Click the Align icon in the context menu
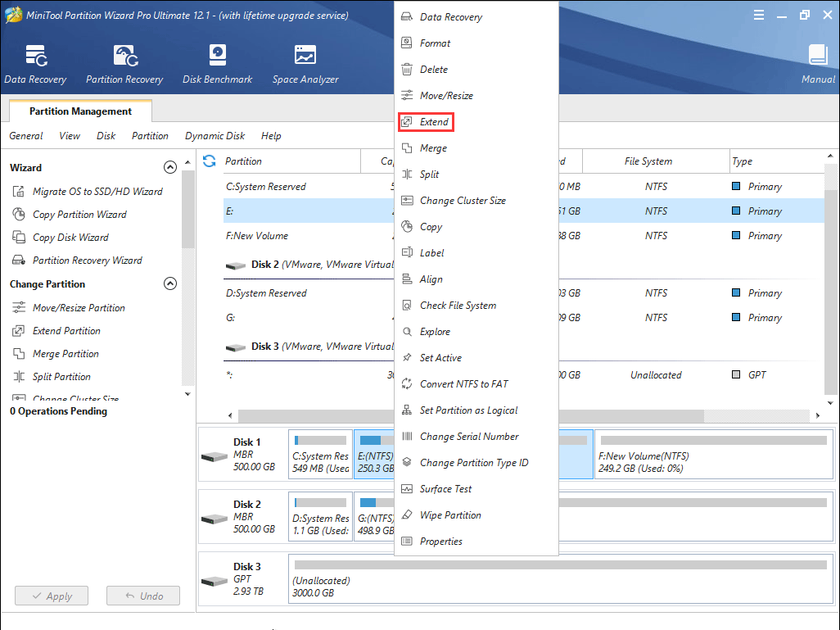 pyautogui.click(x=407, y=279)
